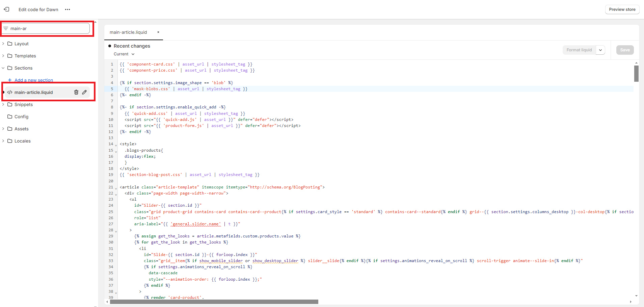Screen dimensions: 644x307
Task: Click the plus icon to add section
Action: 10,80
